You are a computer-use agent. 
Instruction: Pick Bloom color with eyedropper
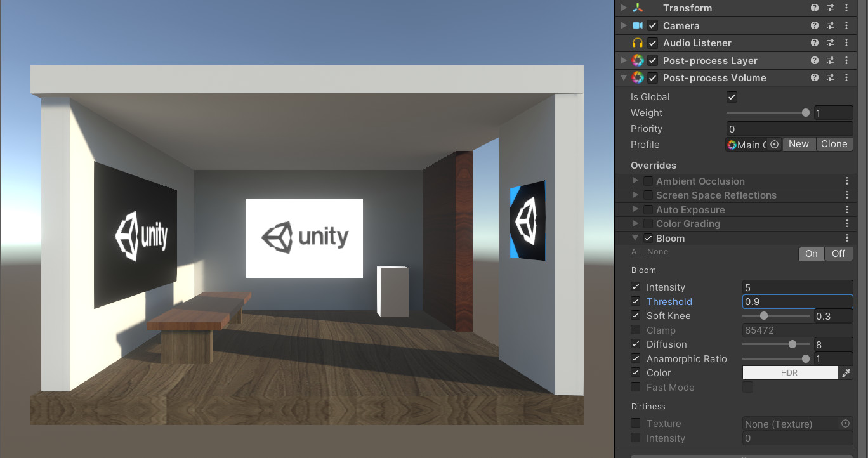pos(846,373)
